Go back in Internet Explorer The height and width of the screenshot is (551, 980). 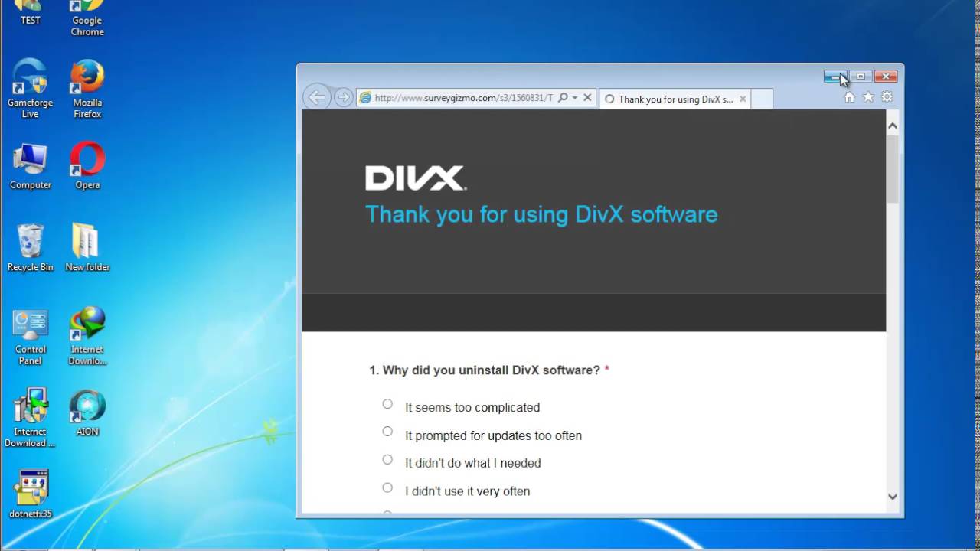pos(316,97)
